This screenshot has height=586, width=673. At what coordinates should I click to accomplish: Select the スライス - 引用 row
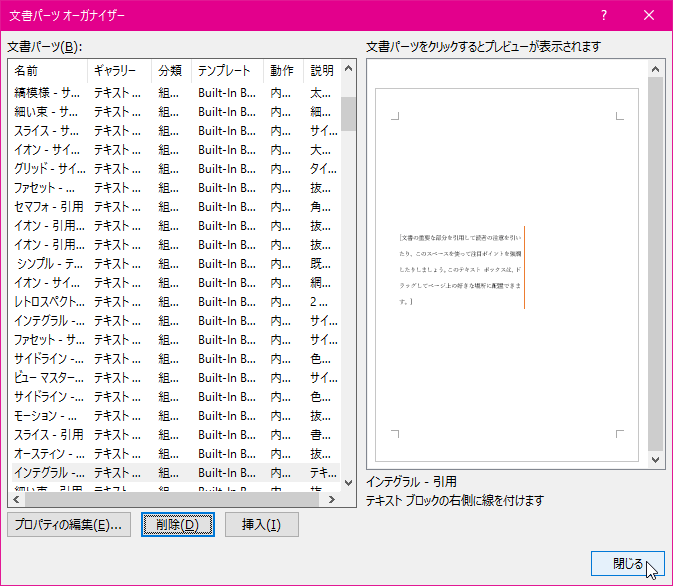click(176, 434)
